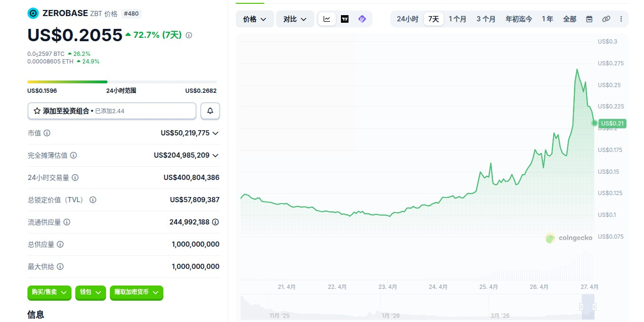Select the 24小时 time range
The height and width of the screenshot is (322, 644).
407,19
